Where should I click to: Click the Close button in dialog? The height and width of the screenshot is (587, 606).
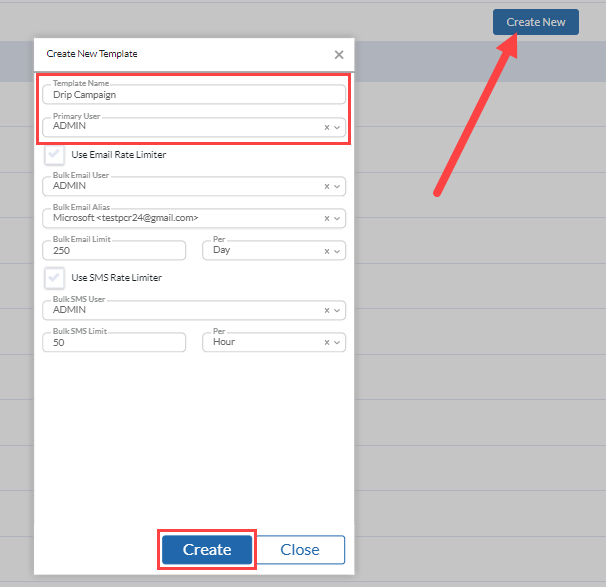pos(300,550)
